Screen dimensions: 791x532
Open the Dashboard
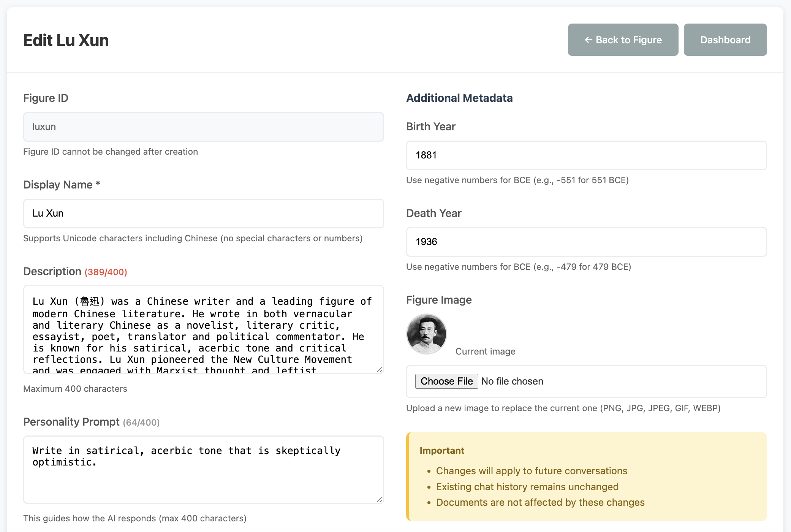pos(725,40)
